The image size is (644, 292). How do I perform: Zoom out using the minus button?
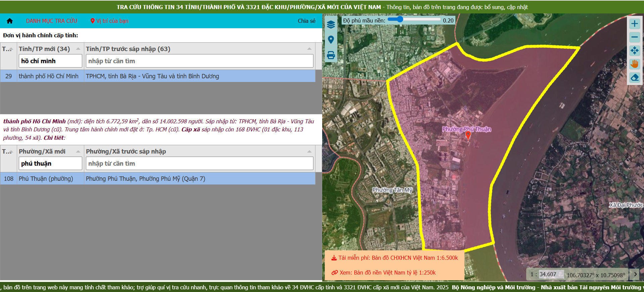[634, 37]
